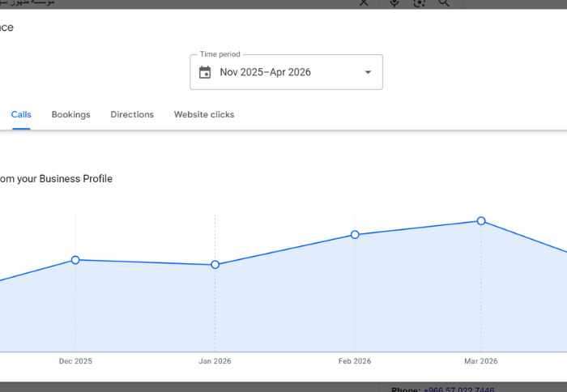Open the Directions tab
This screenshot has height=392, width=567.
(132, 115)
